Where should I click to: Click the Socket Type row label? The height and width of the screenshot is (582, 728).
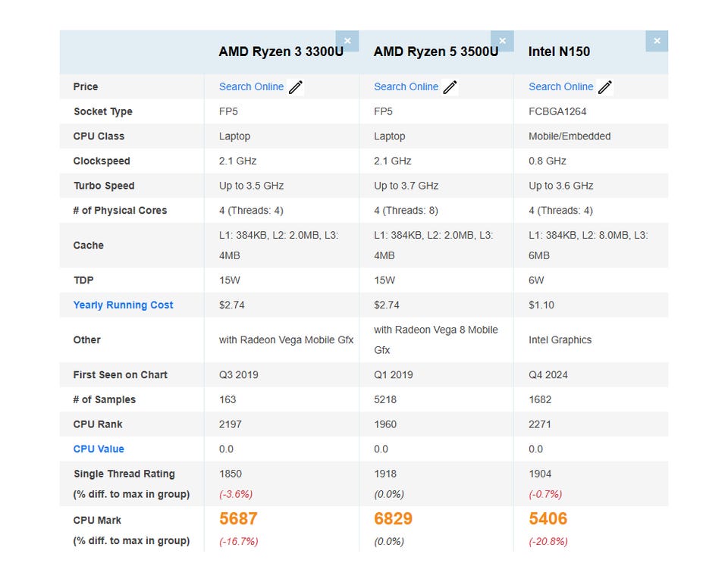coord(102,111)
